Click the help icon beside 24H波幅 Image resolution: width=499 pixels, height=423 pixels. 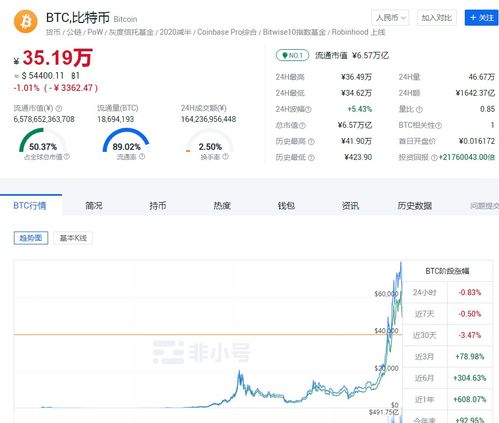pyautogui.click(x=308, y=109)
